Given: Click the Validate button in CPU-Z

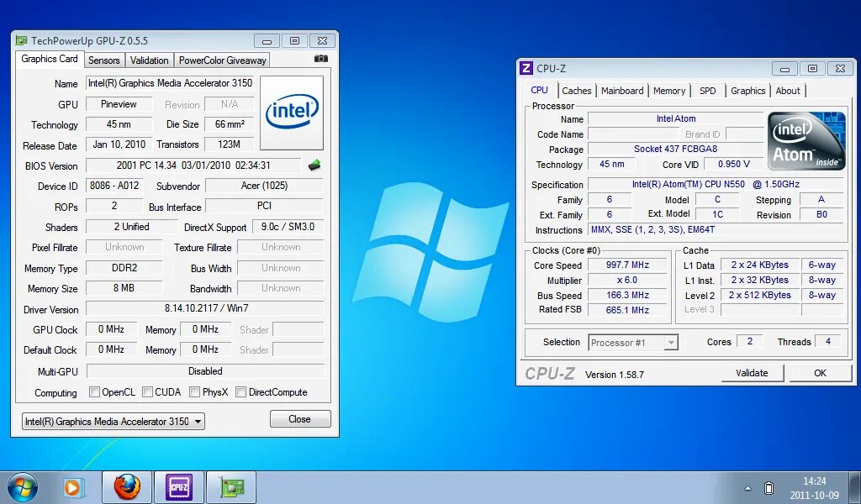Looking at the screenshot, I should tap(752, 373).
